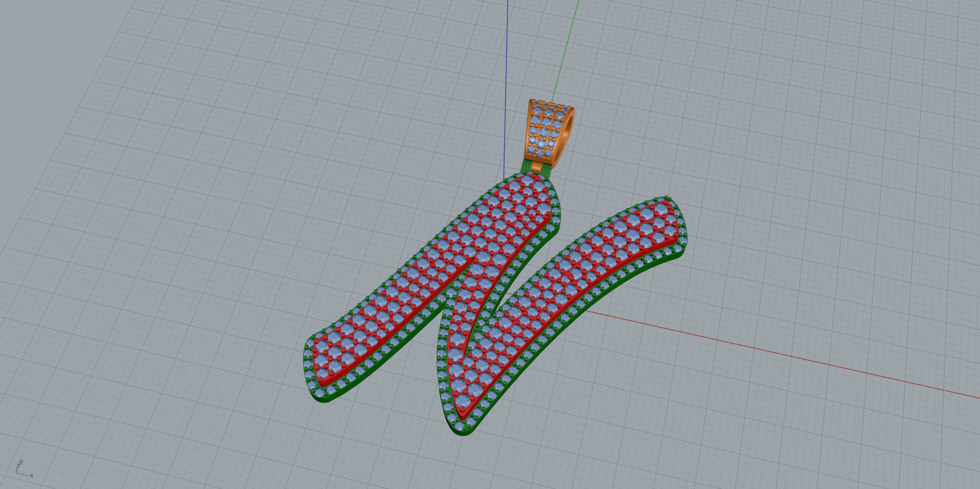Viewport: 980px width, 489px height.
Task: Click the blue vertical axis line above the pendant
Action: click(506, 89)
